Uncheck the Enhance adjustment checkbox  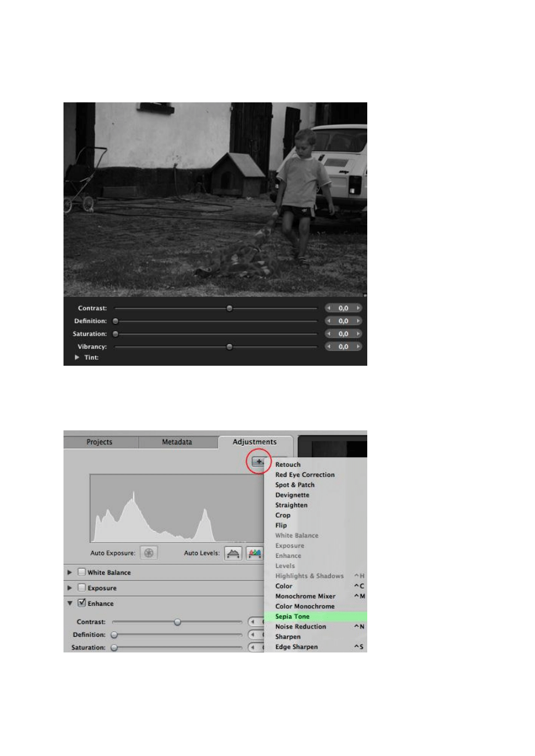(81, 603)
